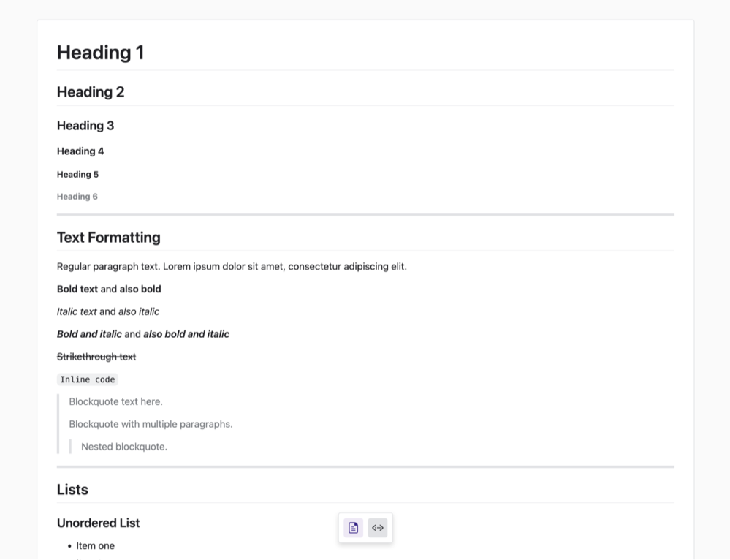Click the "Italic text" words
The width and height of the screenshot is (730, 560).
77,312
